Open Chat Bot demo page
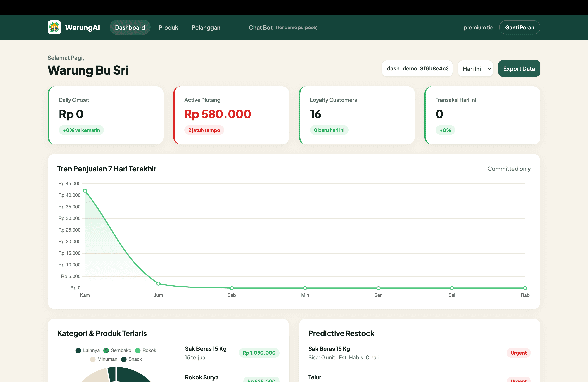This screenshot has height=382, width=588. pyautogui.click(x=283, y=27)
